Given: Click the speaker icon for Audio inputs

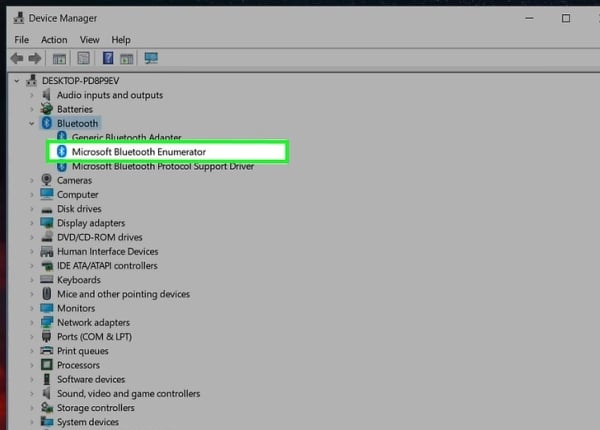Looking at the screenshot, I should pyautogui.click(x=46, y=94).
